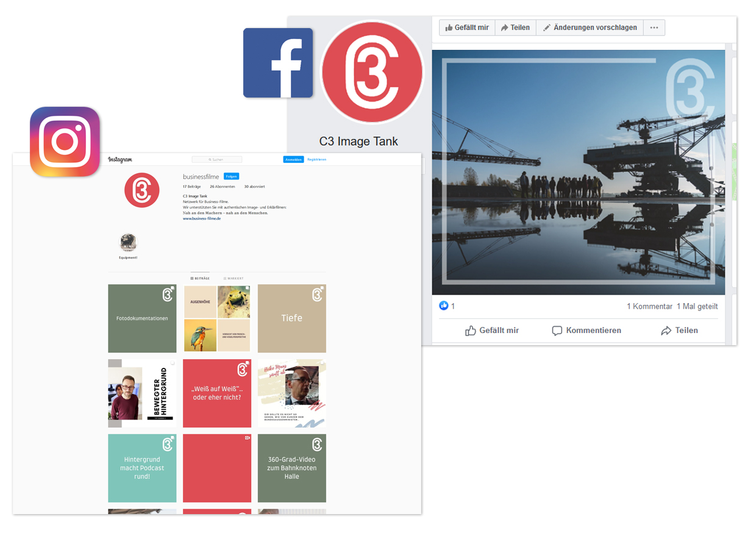
Task: Open the businessfilme Instagram profile picture
Action: (142, 190)
